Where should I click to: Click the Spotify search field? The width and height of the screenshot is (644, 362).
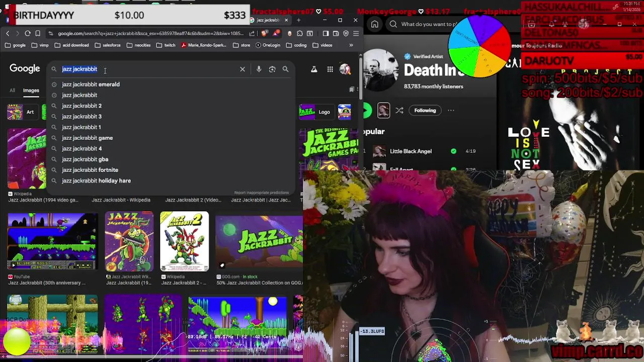coord(428,24)
